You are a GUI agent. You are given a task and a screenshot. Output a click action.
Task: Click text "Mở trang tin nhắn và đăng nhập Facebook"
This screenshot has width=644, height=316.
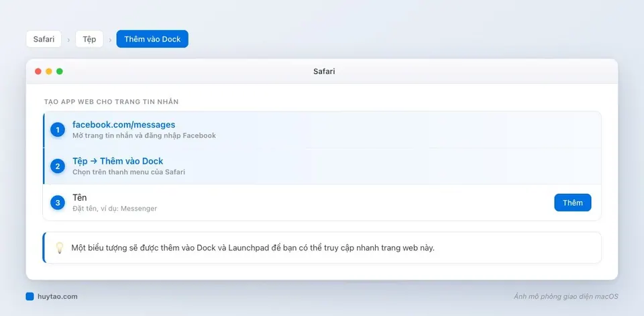pos(144,136)
